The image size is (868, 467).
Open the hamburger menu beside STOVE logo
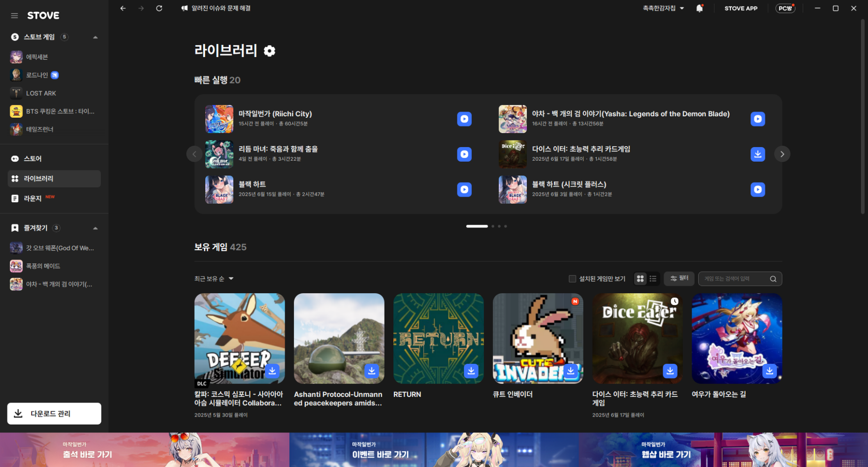click(x=14, y=15)
